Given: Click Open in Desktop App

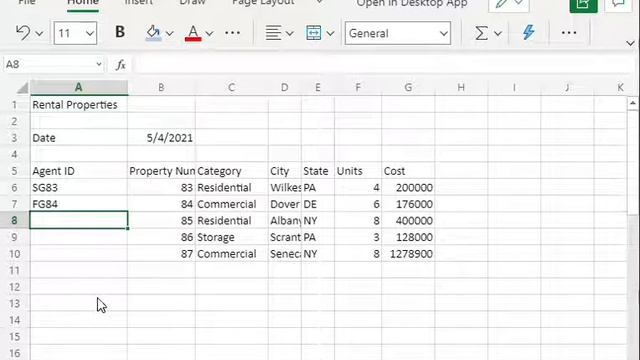Looking at the screenshot, I should click(411, 4).
